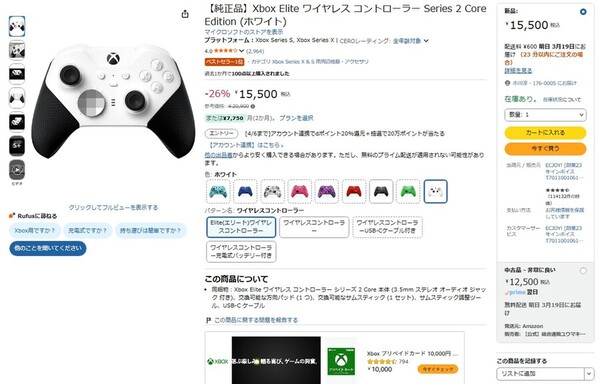
Task: Select the wireless controller with USB-C cable option
Action: (387, 227)
